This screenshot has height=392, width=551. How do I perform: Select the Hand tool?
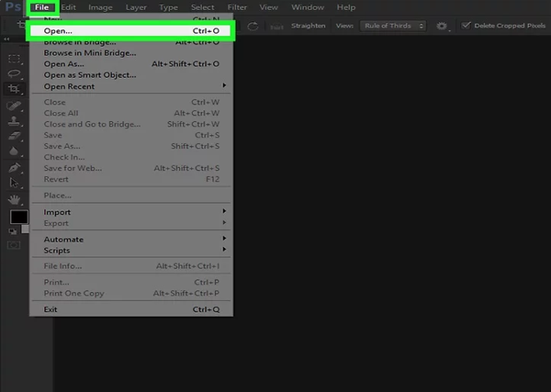click(x=14, y=199)
